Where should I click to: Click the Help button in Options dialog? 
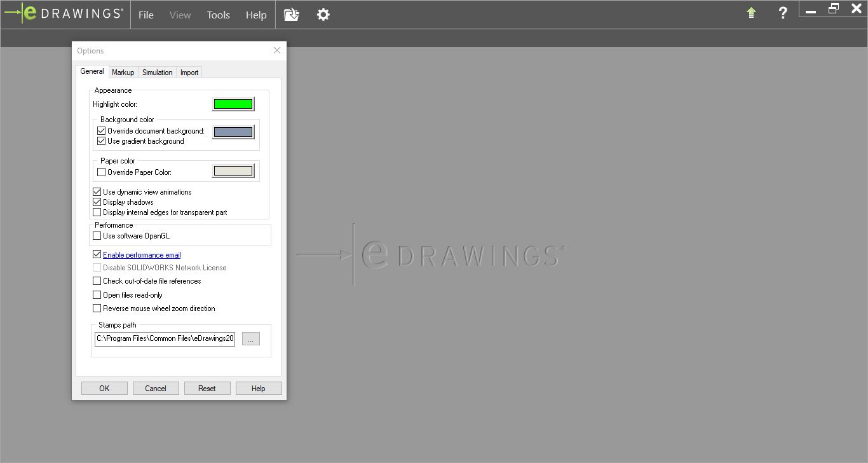pos(259,389)
